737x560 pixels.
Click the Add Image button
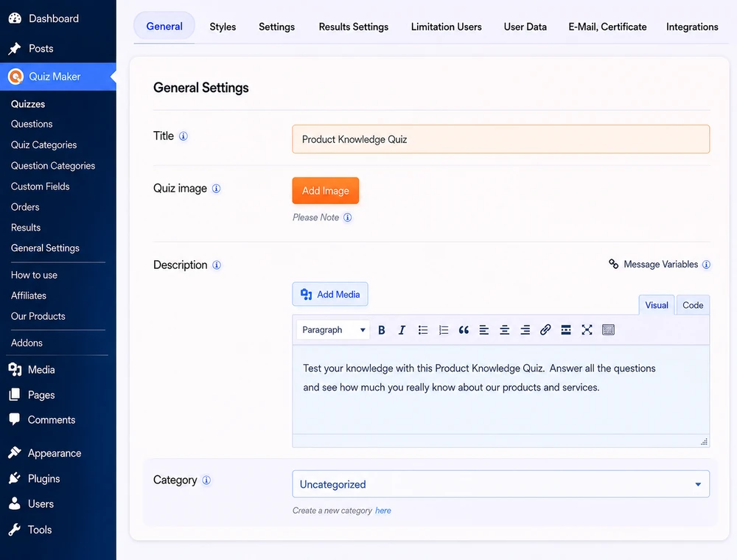pos(325,191)
